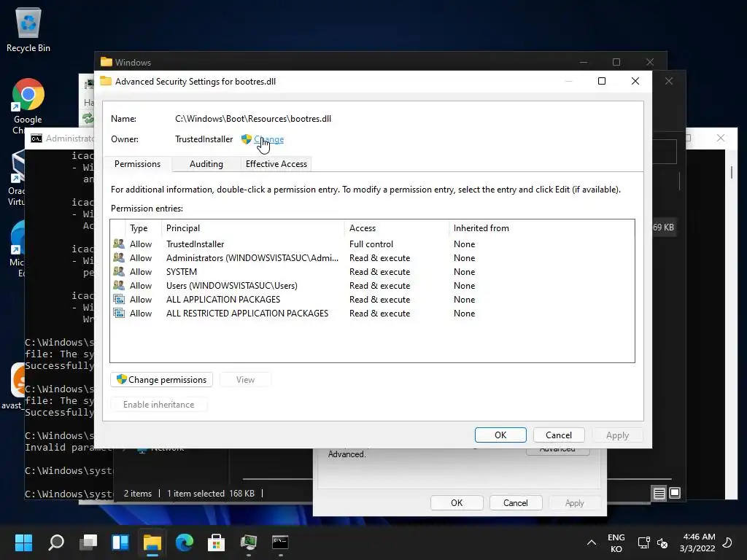Click Apply in the background Properties dialog
747x560 pixels.
[575, 503]
